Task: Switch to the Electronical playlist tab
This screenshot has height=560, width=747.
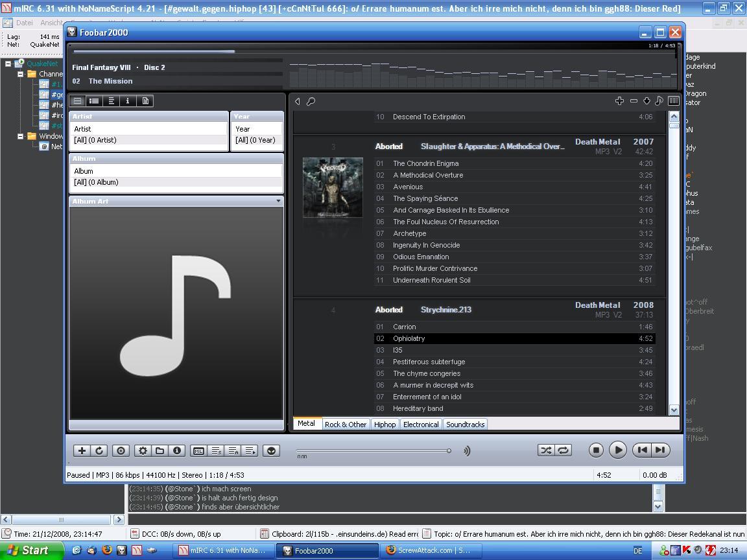Action: pos(421,425)
